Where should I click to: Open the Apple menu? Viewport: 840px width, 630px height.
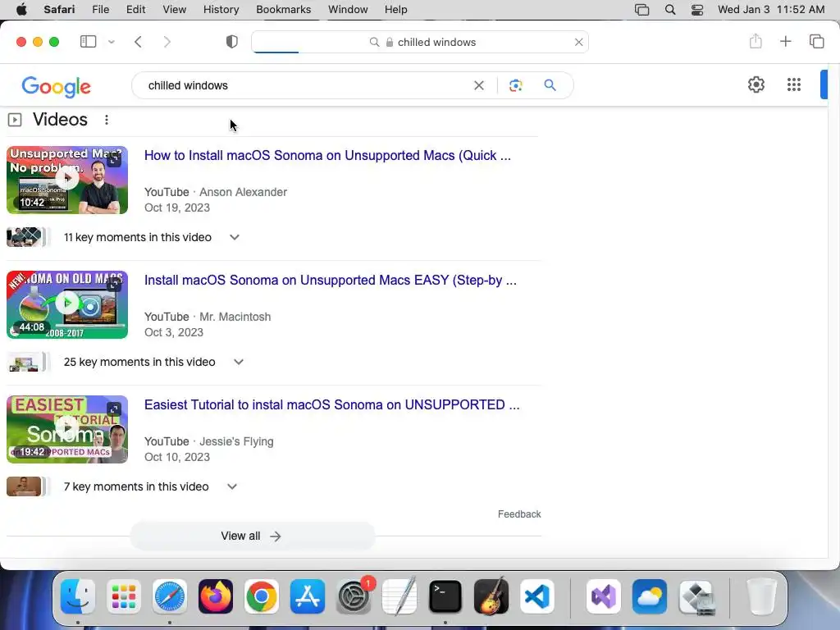[x=21, y=10]
